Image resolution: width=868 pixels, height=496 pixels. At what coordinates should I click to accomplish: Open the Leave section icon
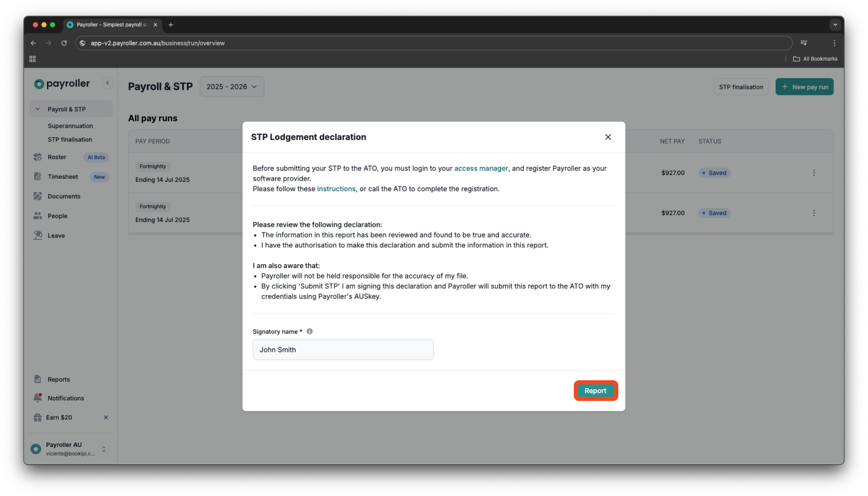tap(38, 235)
